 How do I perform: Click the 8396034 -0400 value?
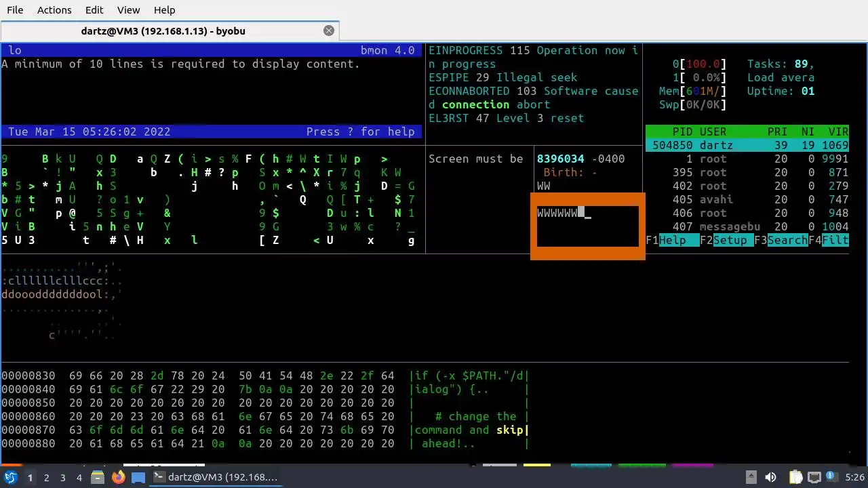pos(580,159)
